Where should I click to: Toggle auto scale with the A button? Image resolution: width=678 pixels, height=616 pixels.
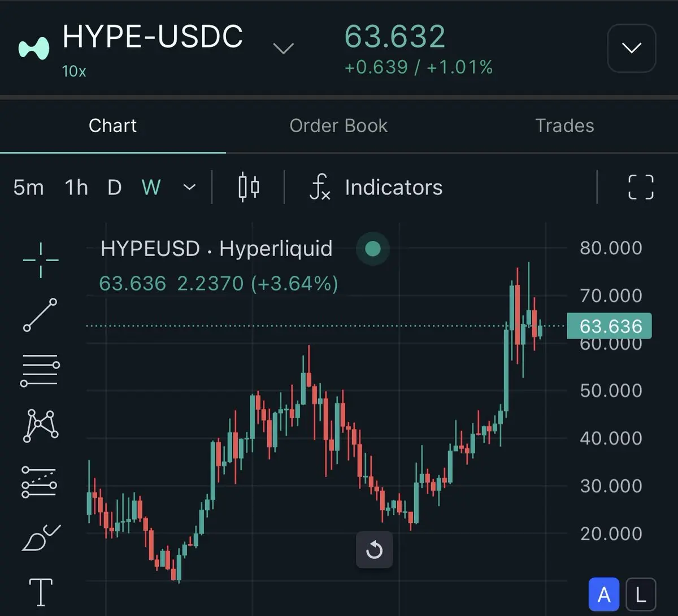604,595
